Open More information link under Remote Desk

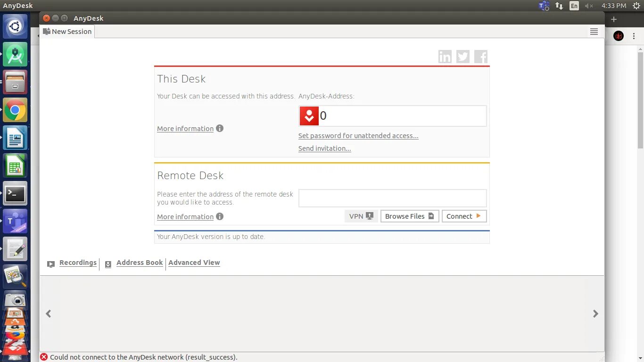(185, 217)
